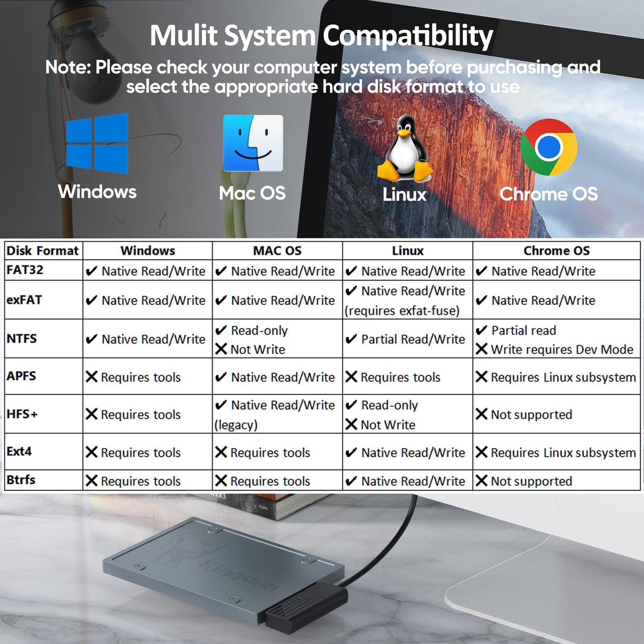Click the (requires exfat-fuse) text

402,311
